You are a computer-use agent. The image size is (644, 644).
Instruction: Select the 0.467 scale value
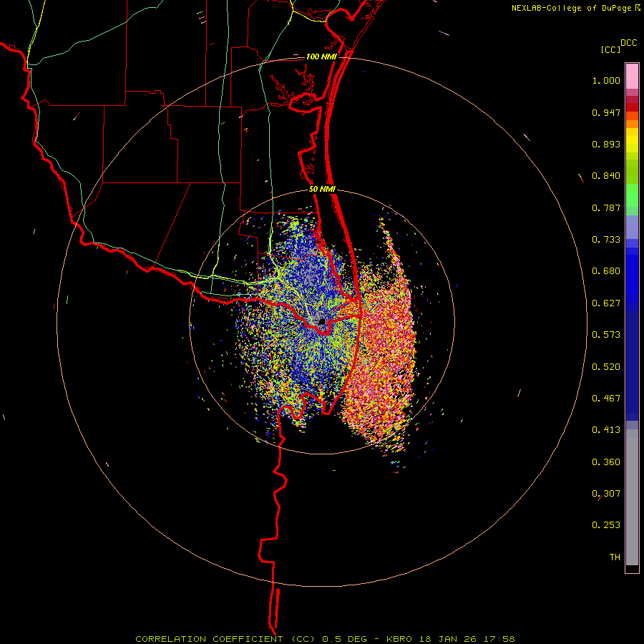tap(606, 399)
